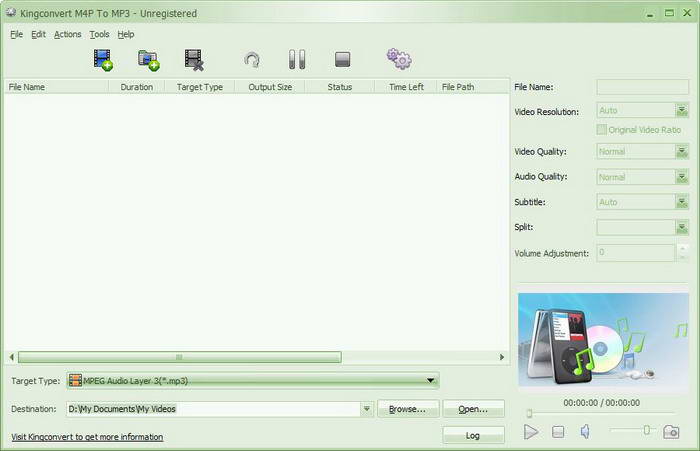Open settings via the gears icon

click(x=399, y=60)
